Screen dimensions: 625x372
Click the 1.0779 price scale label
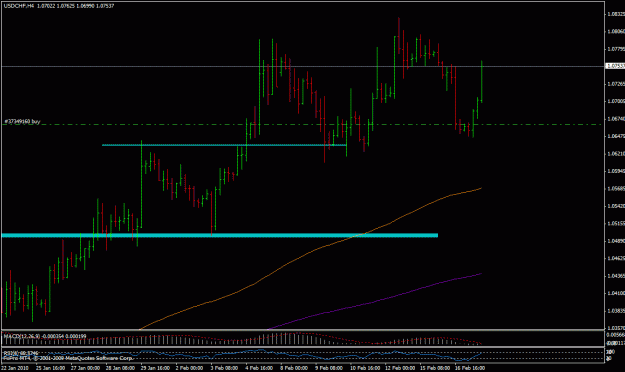click(616, 49)
